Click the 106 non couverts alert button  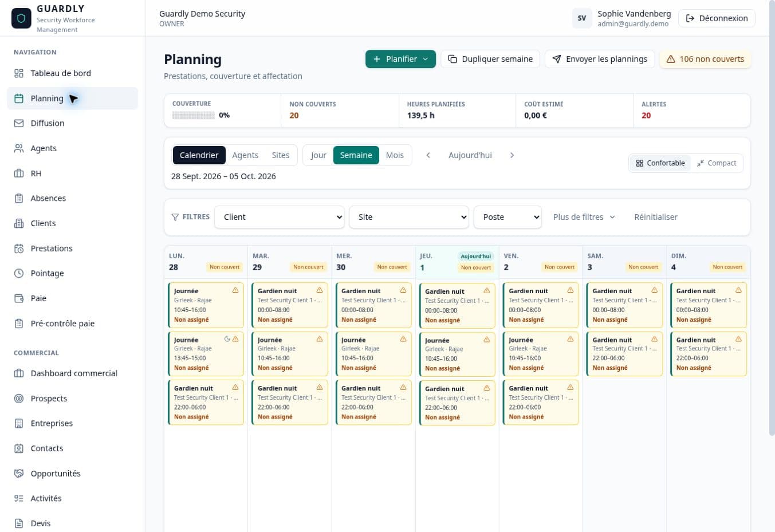coord(705,59)
